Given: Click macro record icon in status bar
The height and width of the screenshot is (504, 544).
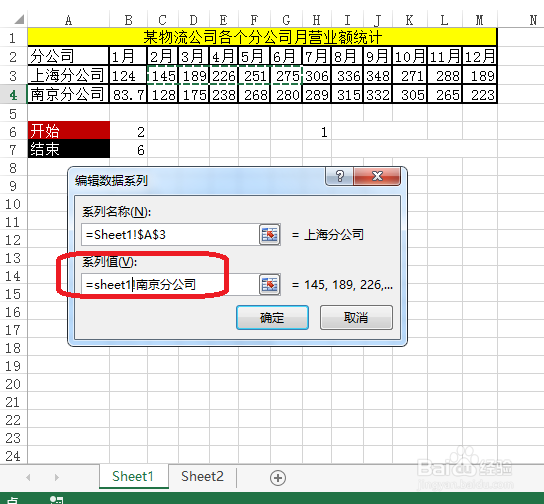Looking at the screenshot, I should (x=57, y=500).
